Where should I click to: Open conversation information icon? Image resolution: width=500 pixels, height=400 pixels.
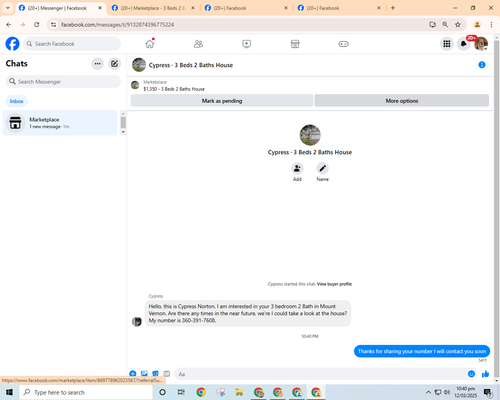[x=482, y=65]
